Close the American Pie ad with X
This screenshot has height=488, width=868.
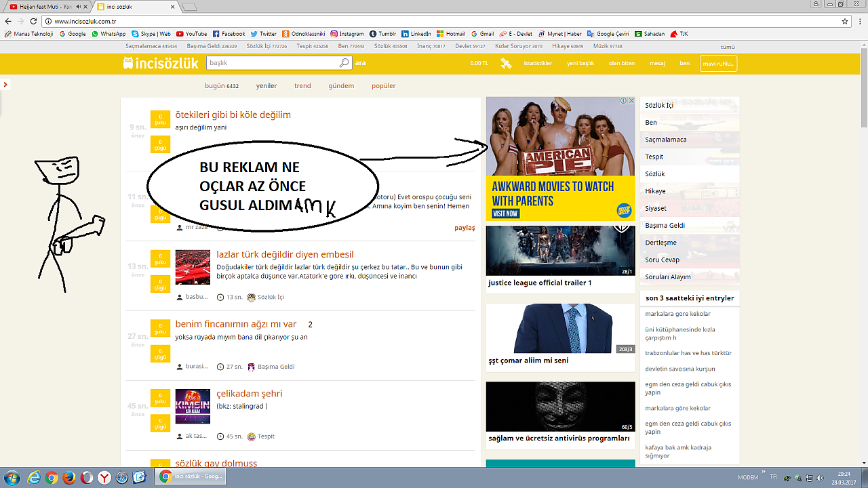(631, 100)
